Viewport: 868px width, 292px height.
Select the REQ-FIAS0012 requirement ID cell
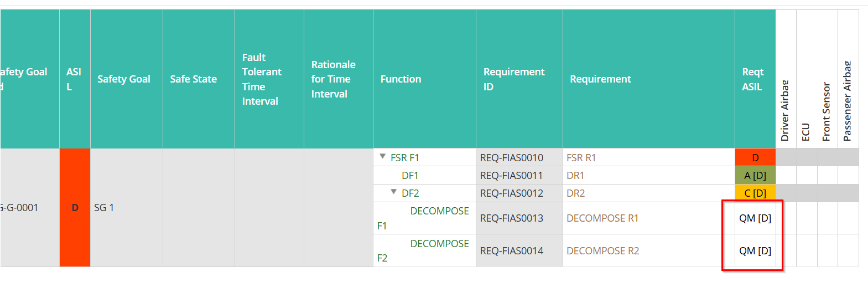519,193
